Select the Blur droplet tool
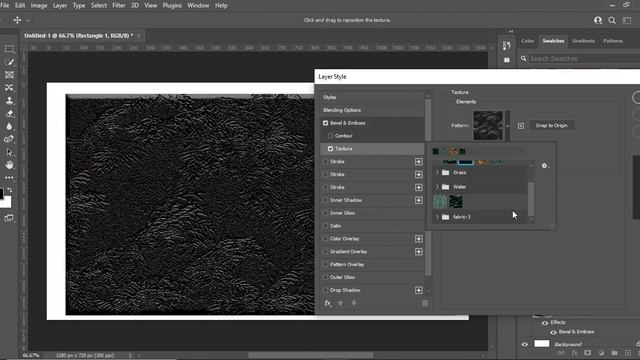640x360 pixels. [x=9, y=126]
